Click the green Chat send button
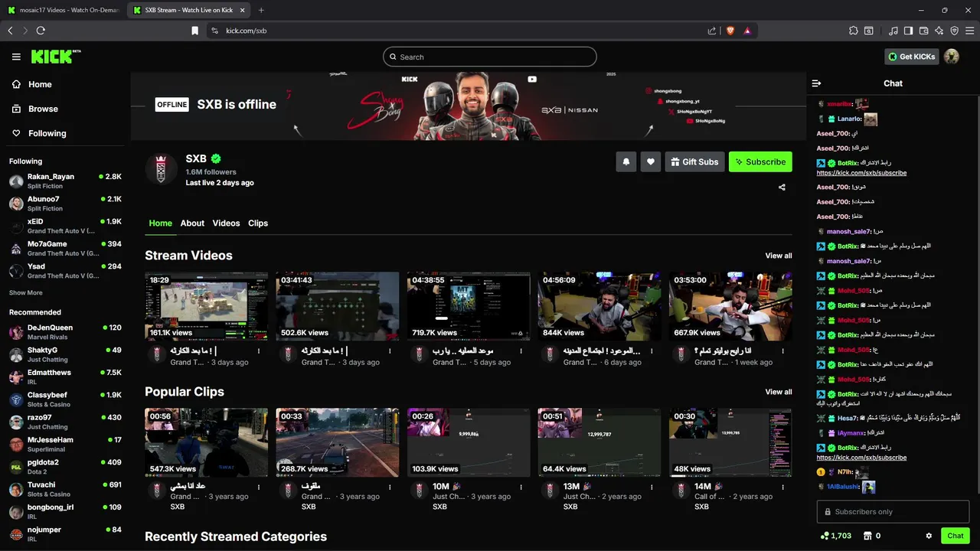The width and height of the screenshot is (980, 551). (955, 536)
